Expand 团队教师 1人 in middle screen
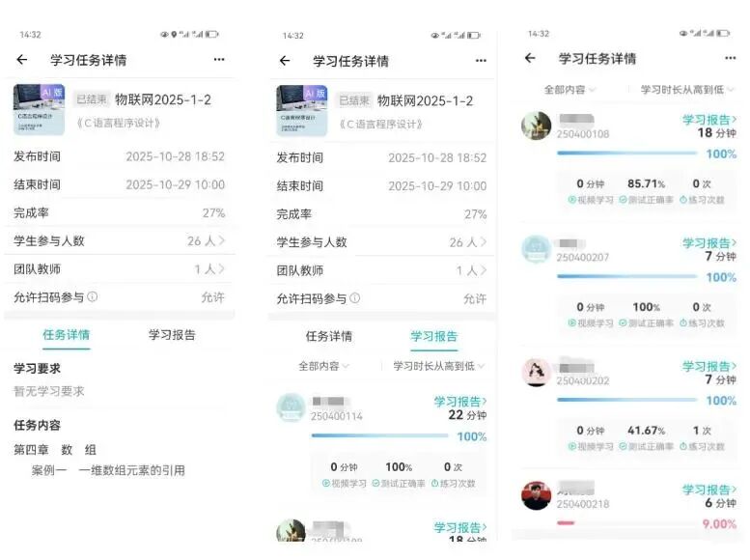 [x=381, y=270]
